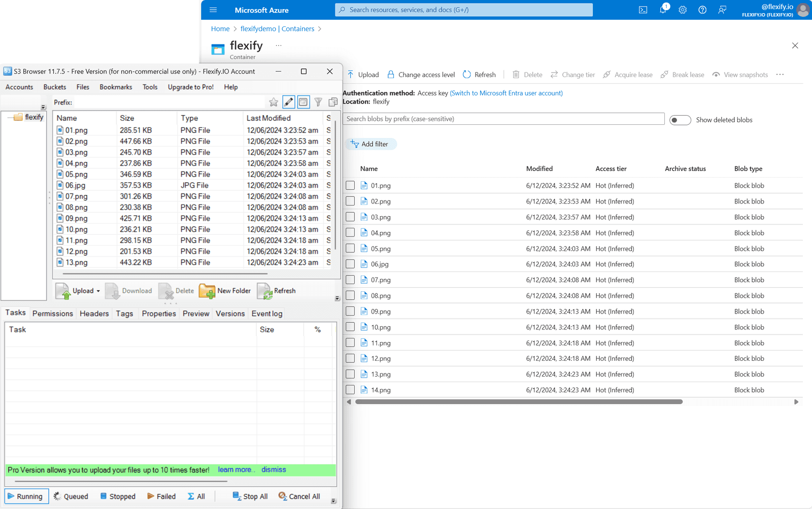Image resolution: width=812 pixels, height=509 pixels.
Task: Enable the Show deleted blobs toggle
Action: click(x=680, y=120)
